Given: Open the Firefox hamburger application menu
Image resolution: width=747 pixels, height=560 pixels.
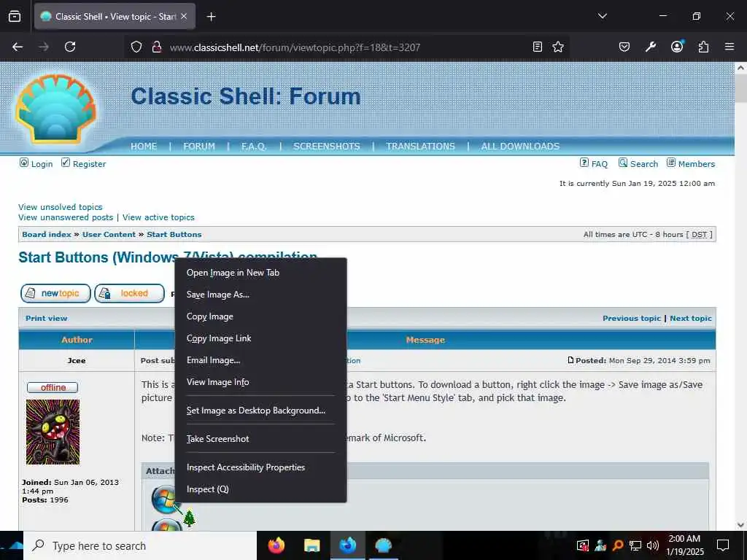Looking at the screenshot, I should [729, 47].
